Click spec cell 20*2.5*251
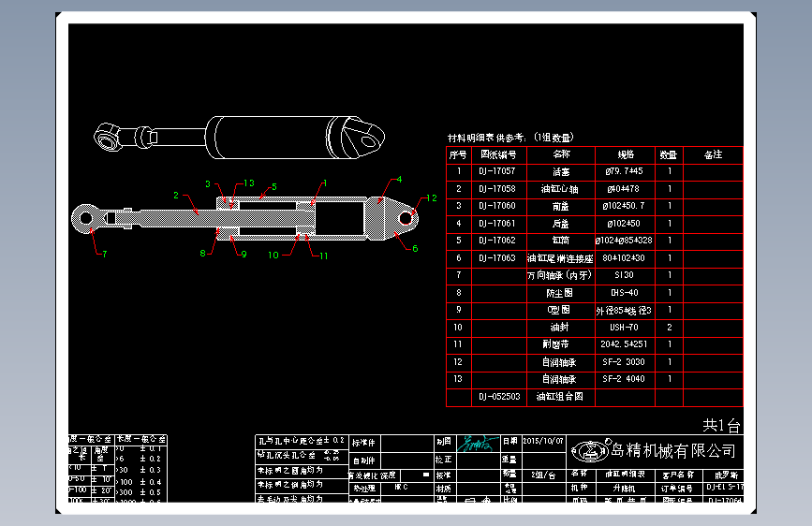The height and width of the screenshot is (526, 812). tap(624, 344)
